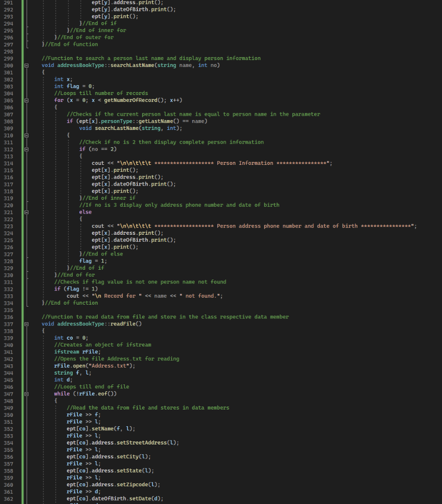Click 'ept[x].address.print();' on line 316
The width and height of the screenshot is (442, 504).
(127, 177)
